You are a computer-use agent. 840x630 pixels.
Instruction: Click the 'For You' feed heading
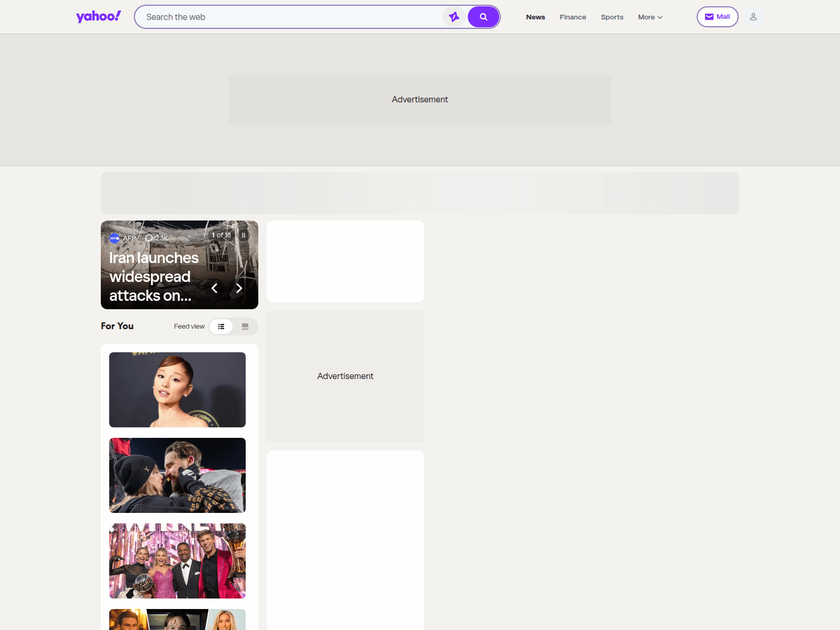117,326
